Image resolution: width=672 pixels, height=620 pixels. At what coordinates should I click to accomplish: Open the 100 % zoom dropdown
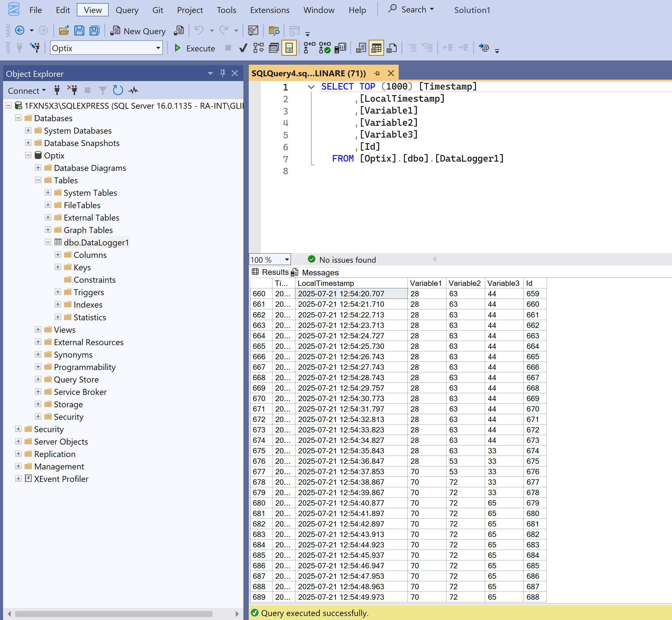[287, 260]
